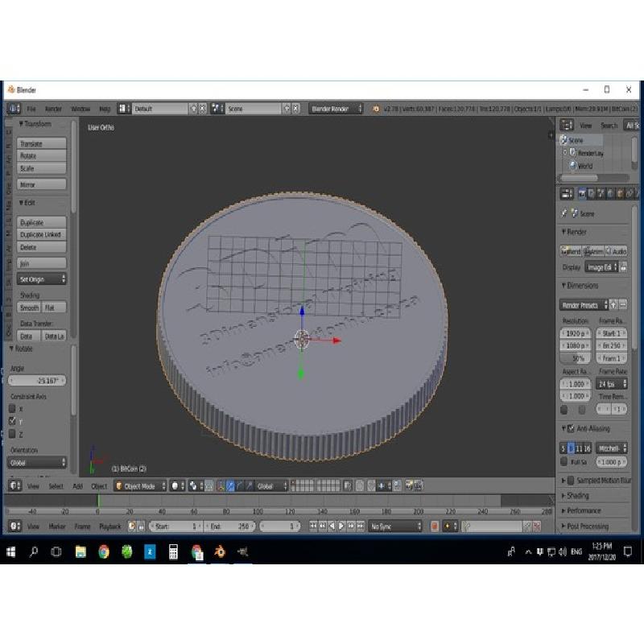Open the Set Origin dropdown
The height and width of the screenshot is (644, 644).
click(42, 279)
